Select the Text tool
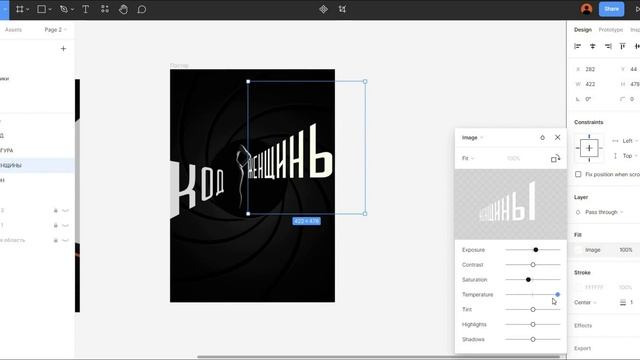Image resolution: width=640 pixels, height=360 pixels. (85, 9)
